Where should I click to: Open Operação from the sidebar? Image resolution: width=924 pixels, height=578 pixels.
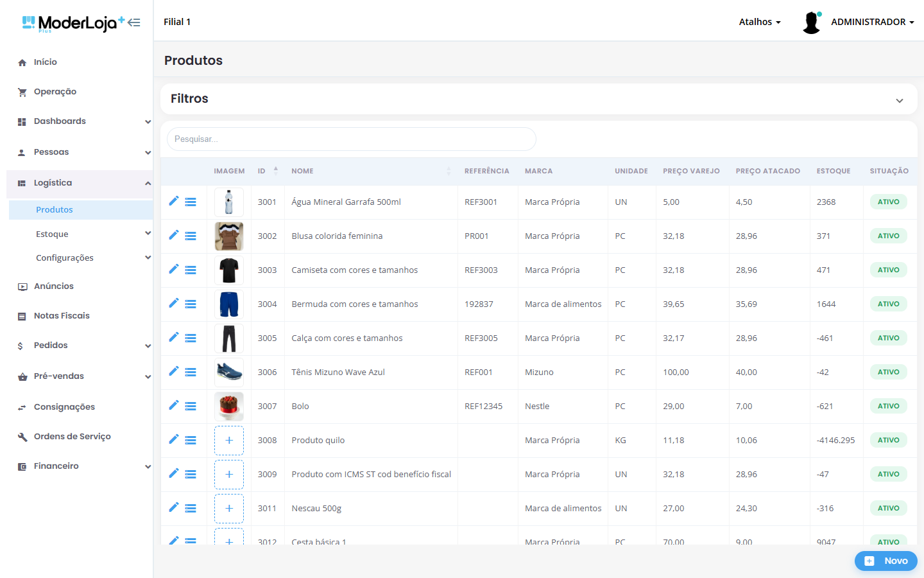point(55,92)
